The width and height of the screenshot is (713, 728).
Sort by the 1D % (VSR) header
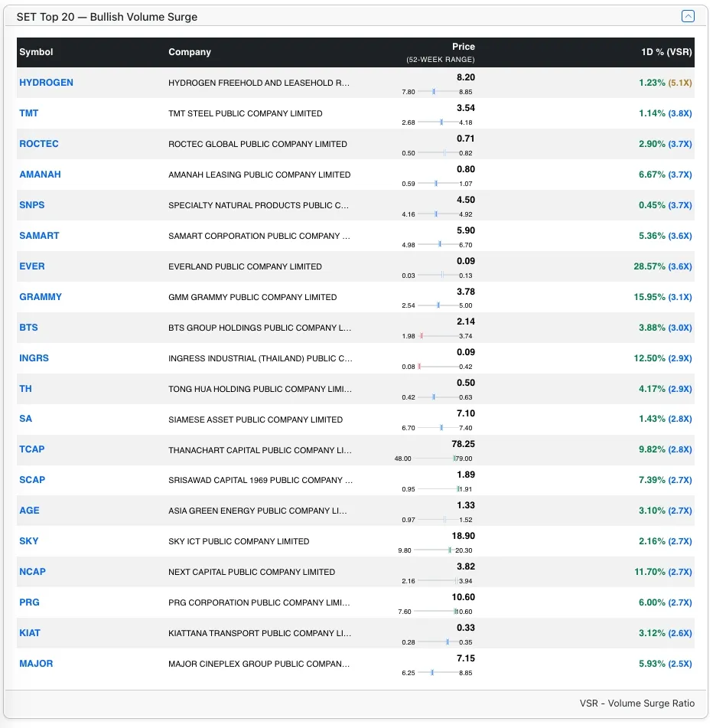click(x=666, y=52)
